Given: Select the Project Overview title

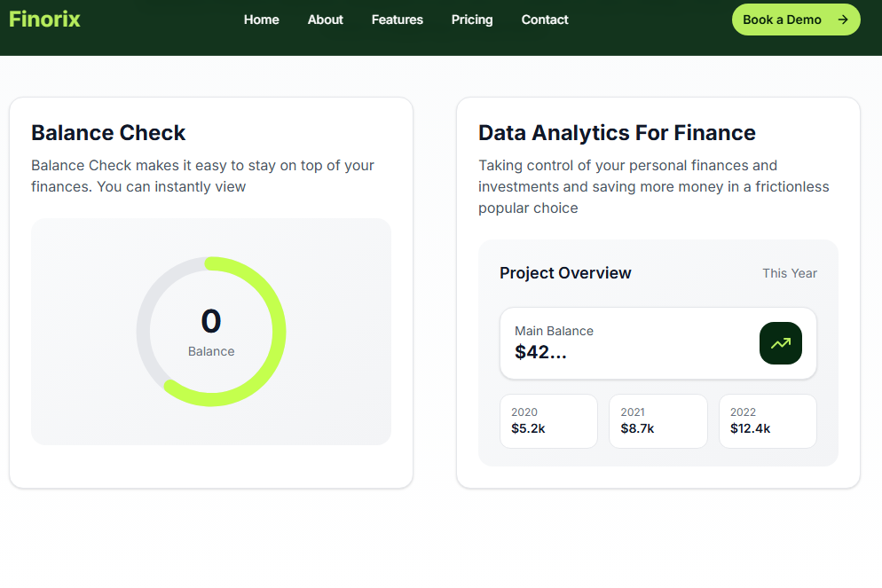Looking at the screenshot, I should [565, 273].
